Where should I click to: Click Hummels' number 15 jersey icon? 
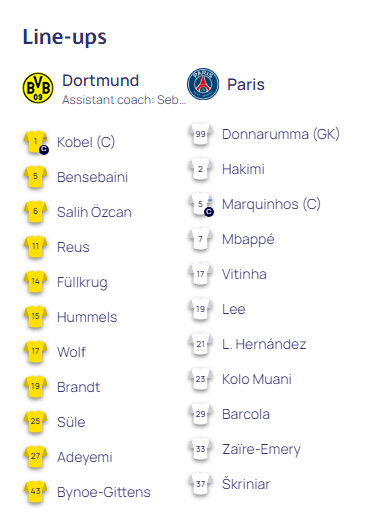(x=35, y=317)
